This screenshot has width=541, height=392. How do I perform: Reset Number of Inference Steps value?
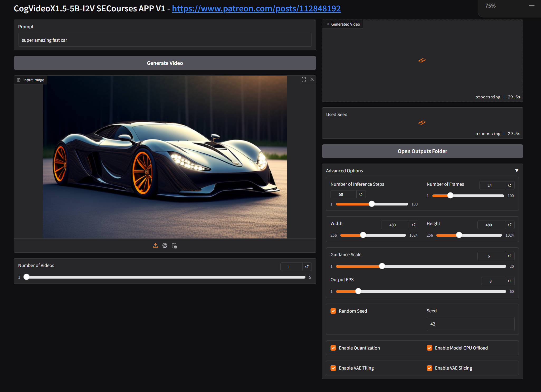(x=361, y=194)
